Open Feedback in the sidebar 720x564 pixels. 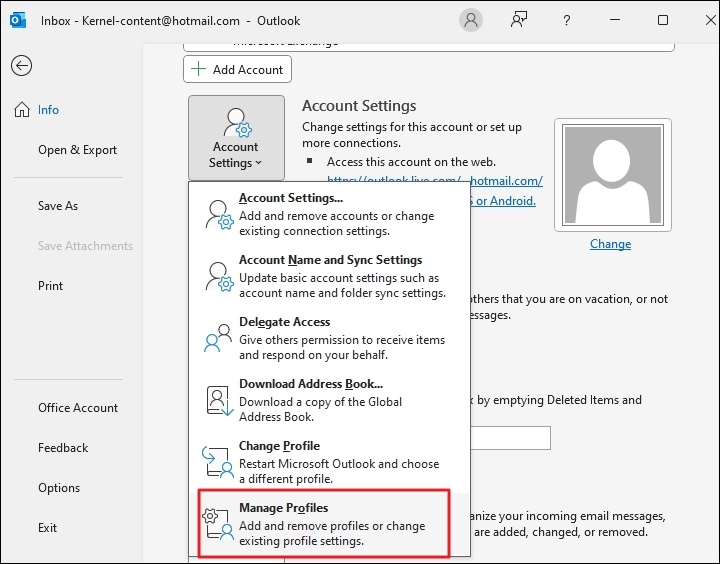(63, 448)
